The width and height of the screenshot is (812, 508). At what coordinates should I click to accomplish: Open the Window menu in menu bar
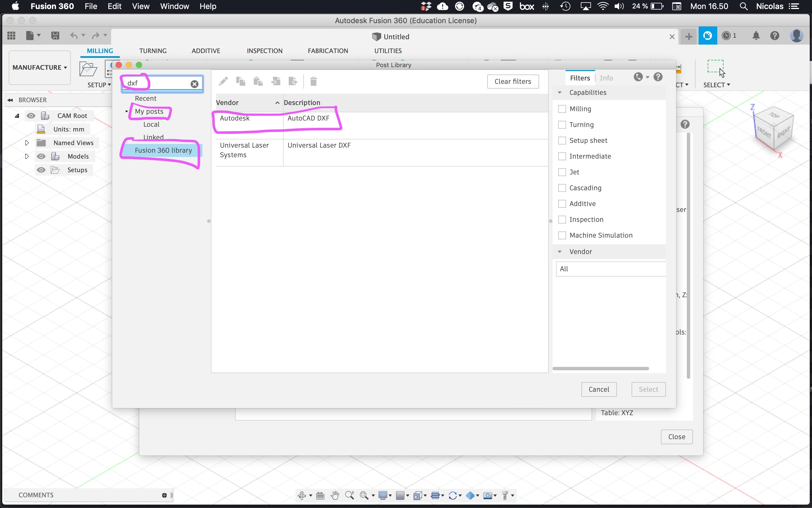pyautogui.click(x=175, y=6)
